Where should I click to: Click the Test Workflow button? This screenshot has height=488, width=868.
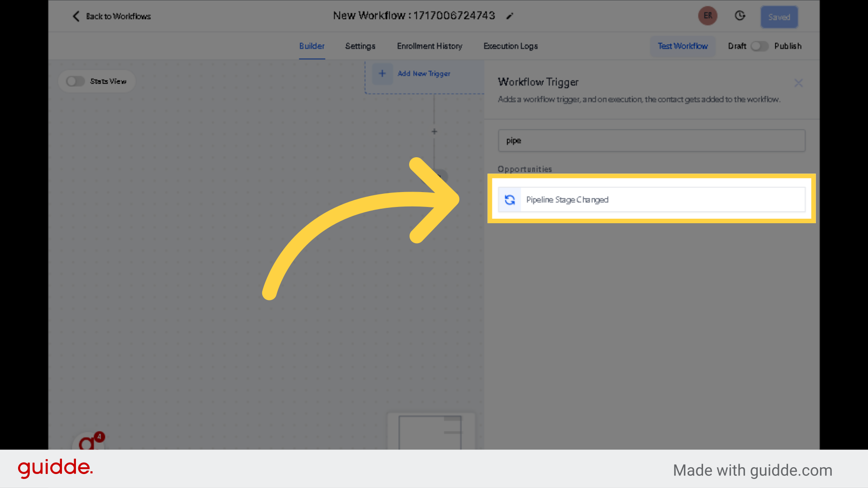[x=683, y=46]
